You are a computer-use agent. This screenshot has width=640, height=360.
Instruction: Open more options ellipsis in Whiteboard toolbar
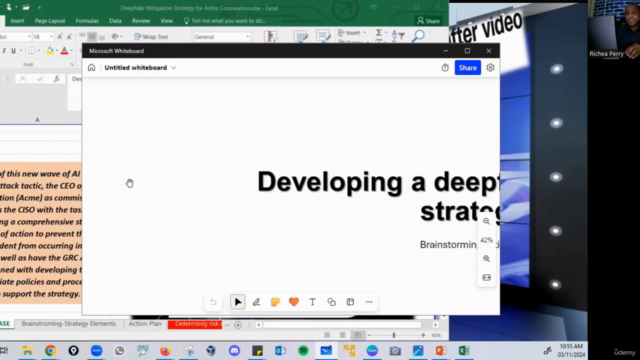(369, 302)
